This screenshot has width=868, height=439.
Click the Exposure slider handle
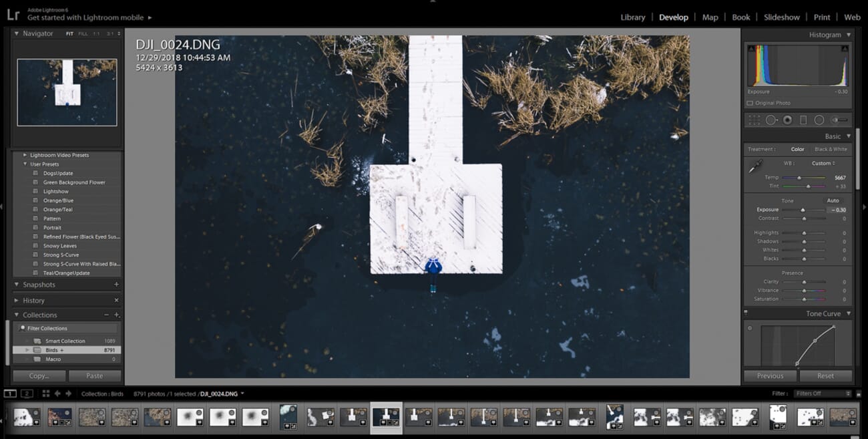(x=803, y=210)
